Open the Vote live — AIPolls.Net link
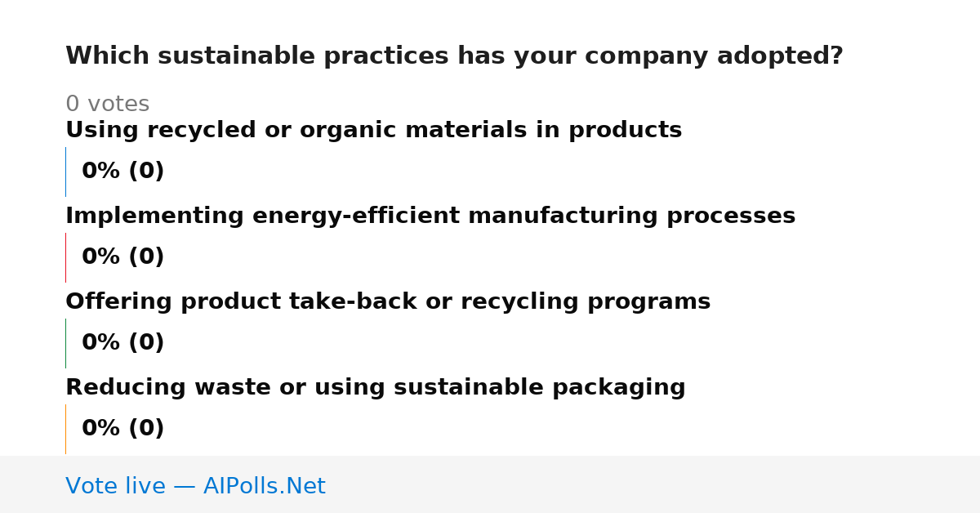This screenshot has height=513, width=980. pos(195,486)
